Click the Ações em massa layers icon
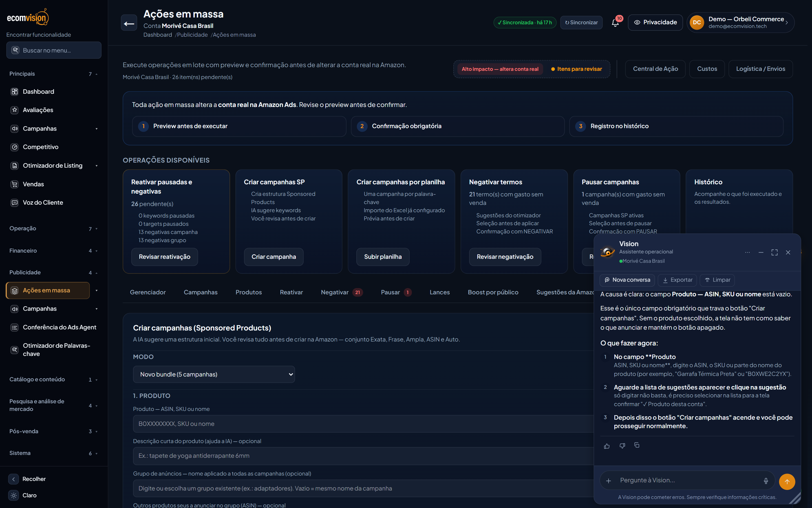812x508 pixels. (x=14, y=290)
